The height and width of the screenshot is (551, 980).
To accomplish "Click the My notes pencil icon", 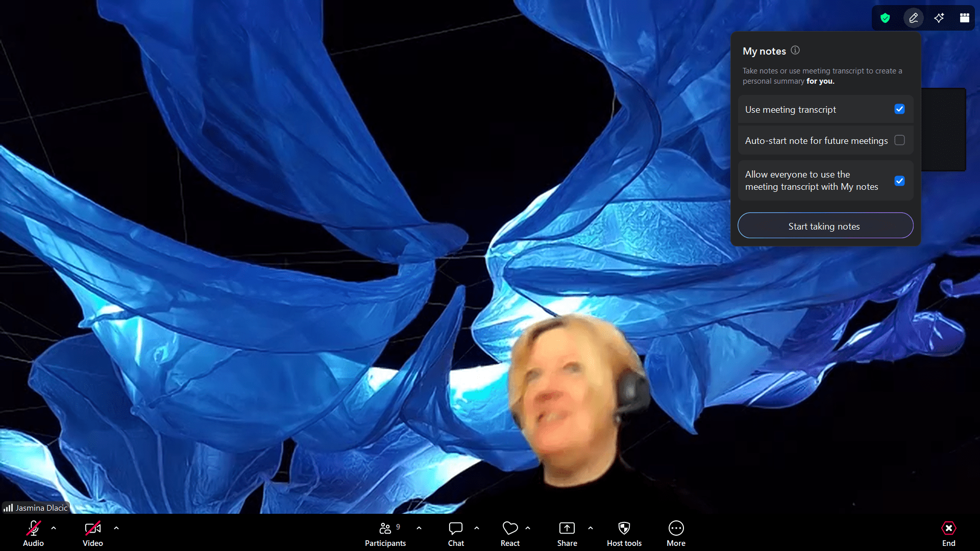I will click(913, 18).
